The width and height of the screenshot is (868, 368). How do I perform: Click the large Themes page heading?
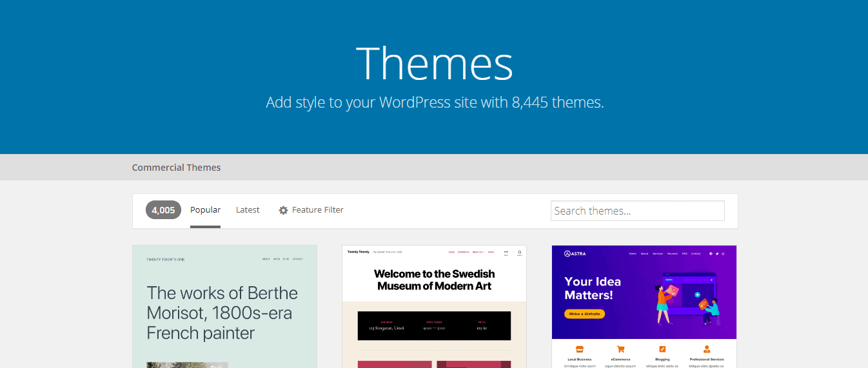tap(434, 63)
